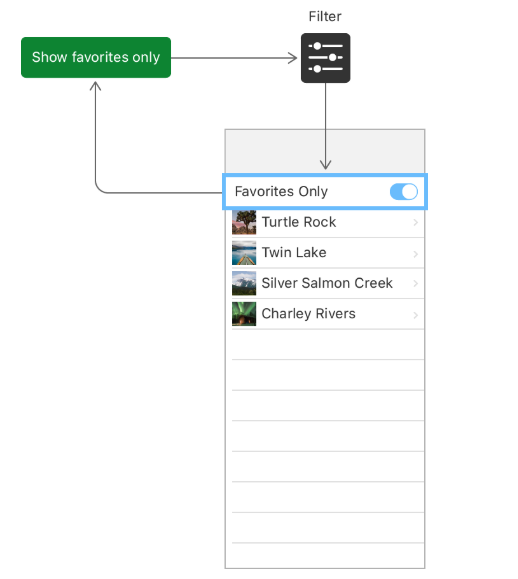The width and height of the screenshot is (518, 579).
Task: Open the Turtle Rock thumbnail image
Action: click(x=244, y=222)
